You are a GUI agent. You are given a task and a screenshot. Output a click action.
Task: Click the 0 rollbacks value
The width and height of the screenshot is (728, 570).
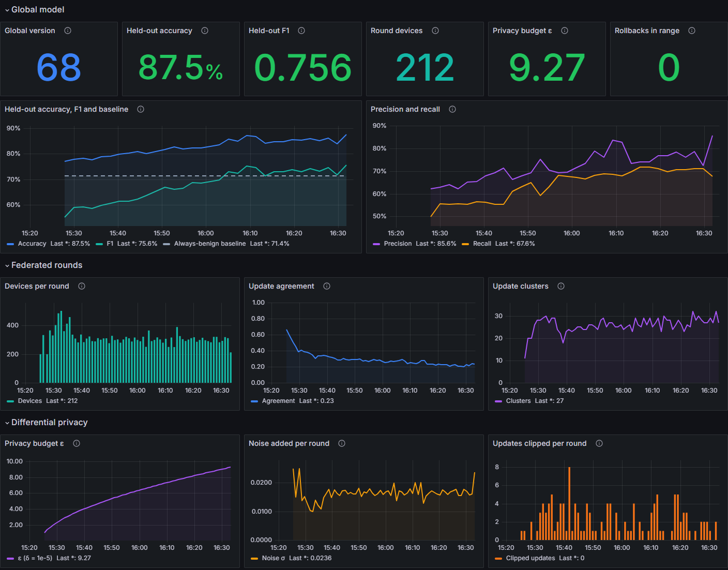point(669,68)
